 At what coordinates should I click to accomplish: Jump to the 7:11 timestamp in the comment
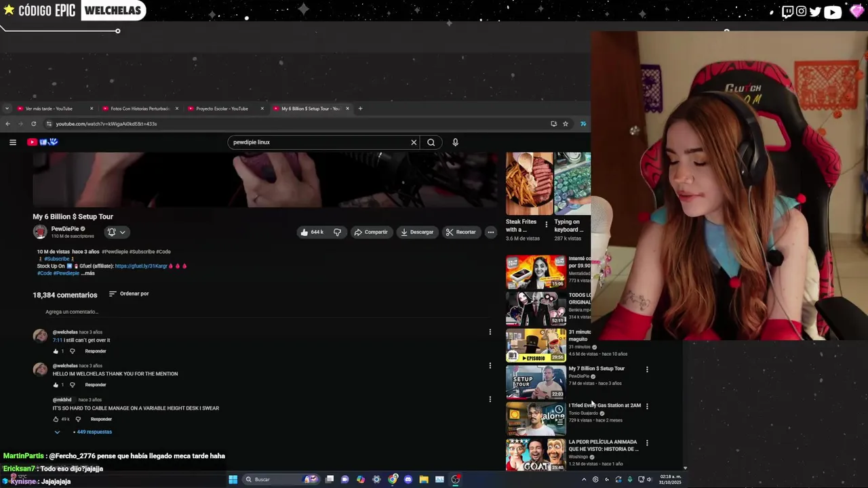57,340
